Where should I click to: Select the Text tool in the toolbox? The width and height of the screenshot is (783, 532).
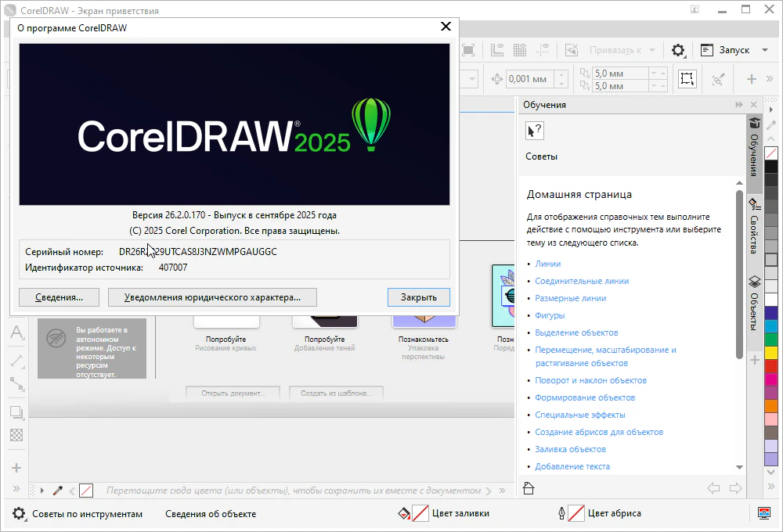click(16, 334)
